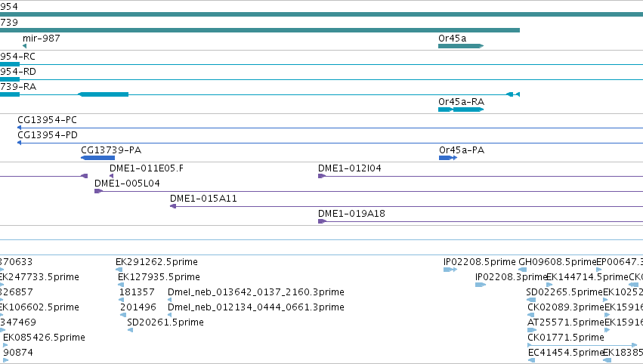Click the IP02208.5prime arrow glyph
Image resolution: width=643 pixels, height=364 pixels.
[450, 270]
